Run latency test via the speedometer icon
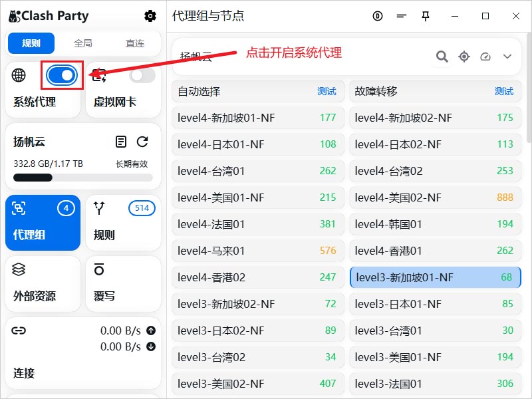This screenshot has width=532, height=399. 485,57
